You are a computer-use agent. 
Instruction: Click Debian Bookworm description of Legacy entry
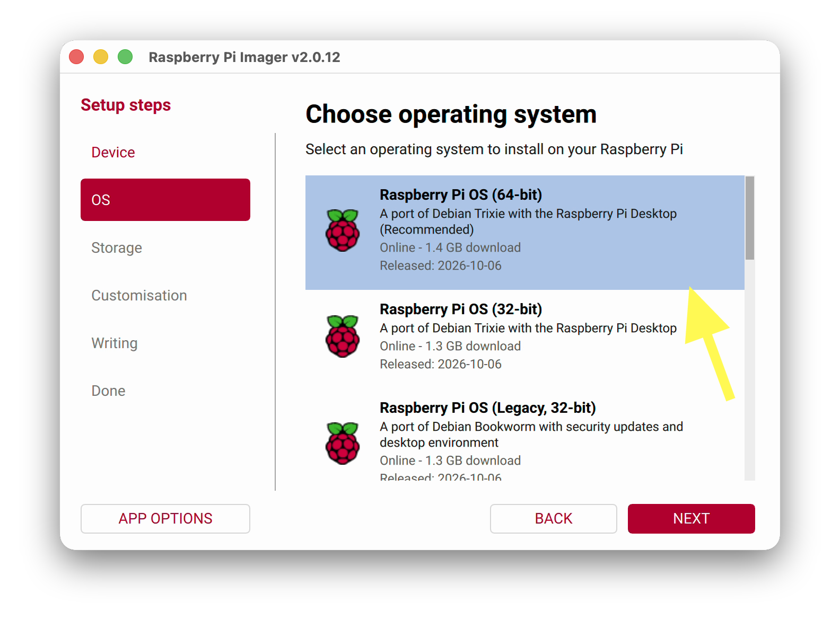tap(531, 435)
